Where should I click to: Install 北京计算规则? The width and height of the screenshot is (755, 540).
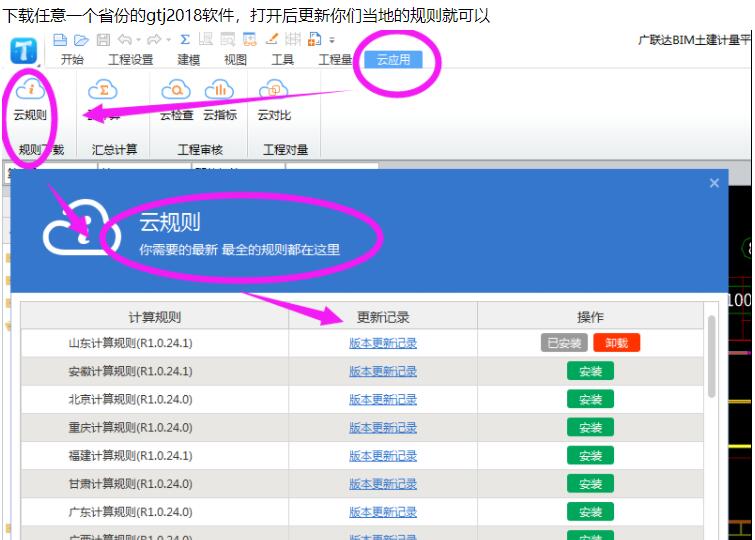[590, 399]
